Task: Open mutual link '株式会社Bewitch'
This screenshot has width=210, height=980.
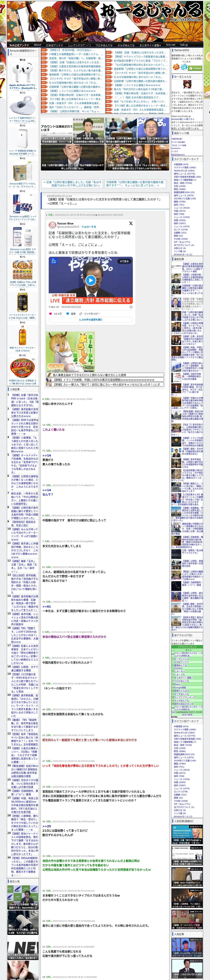Action: pyautogui.click(x=178, y=155)
